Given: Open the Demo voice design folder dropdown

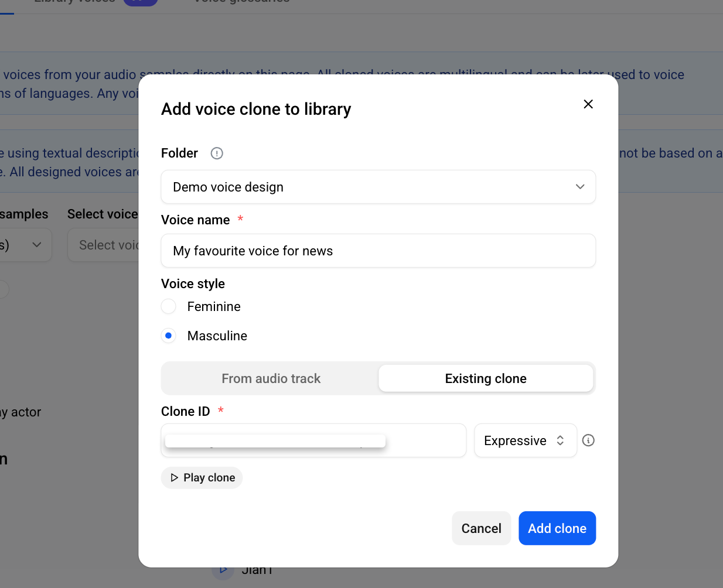Looking at the screenshot, I should (378, 187).
